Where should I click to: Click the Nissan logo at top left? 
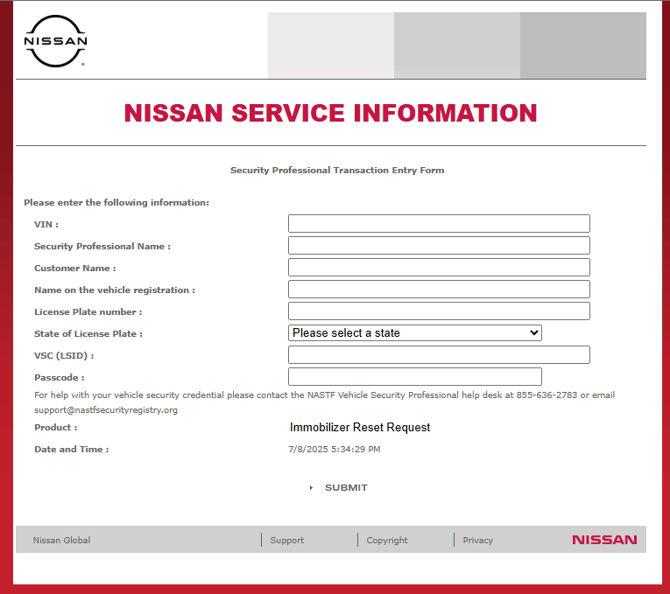pyautogui.click(x=56, y=41)
